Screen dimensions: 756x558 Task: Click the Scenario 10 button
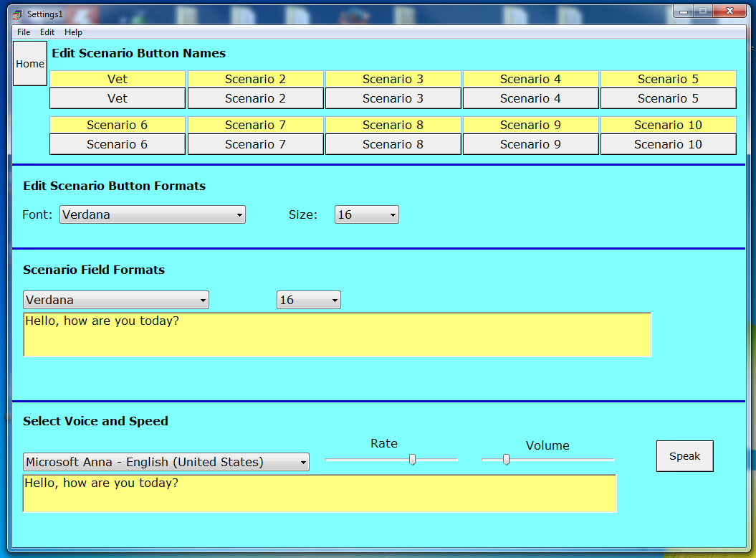click(668, 144)
